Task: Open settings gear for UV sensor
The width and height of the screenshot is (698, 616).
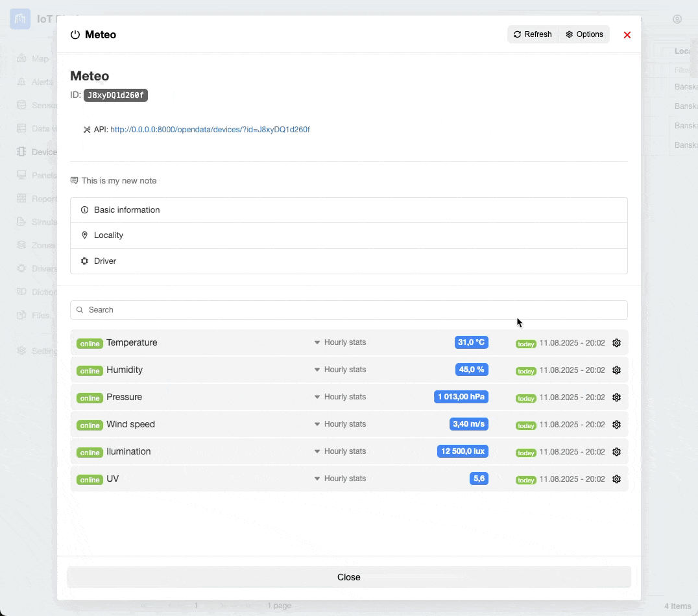Action: coord(616,479)
